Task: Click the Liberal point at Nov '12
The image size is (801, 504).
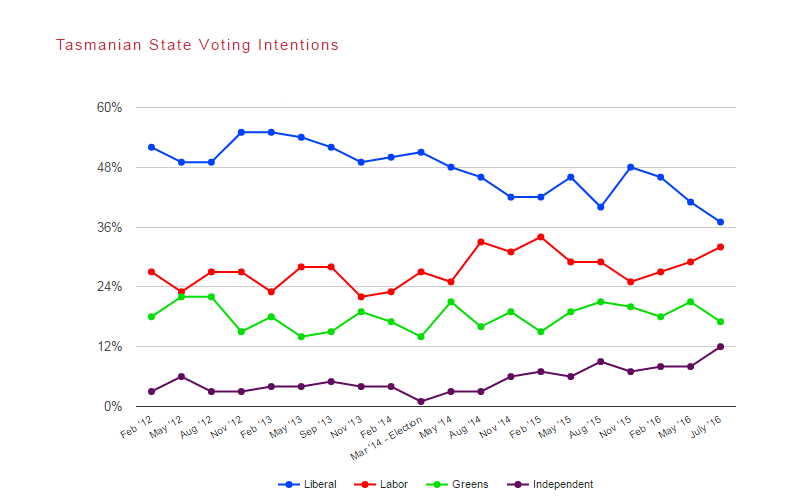Action: (x=241, y=132)
